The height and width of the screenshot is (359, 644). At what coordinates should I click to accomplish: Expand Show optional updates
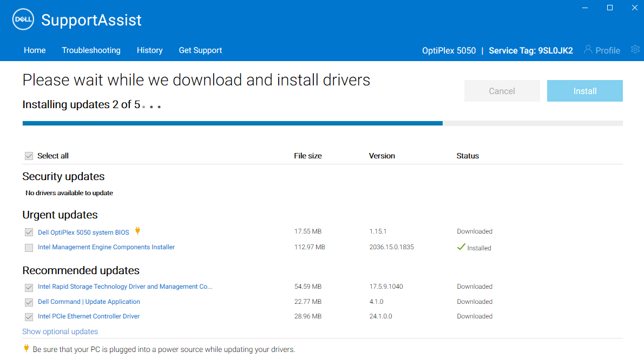[x=60, y=331]
